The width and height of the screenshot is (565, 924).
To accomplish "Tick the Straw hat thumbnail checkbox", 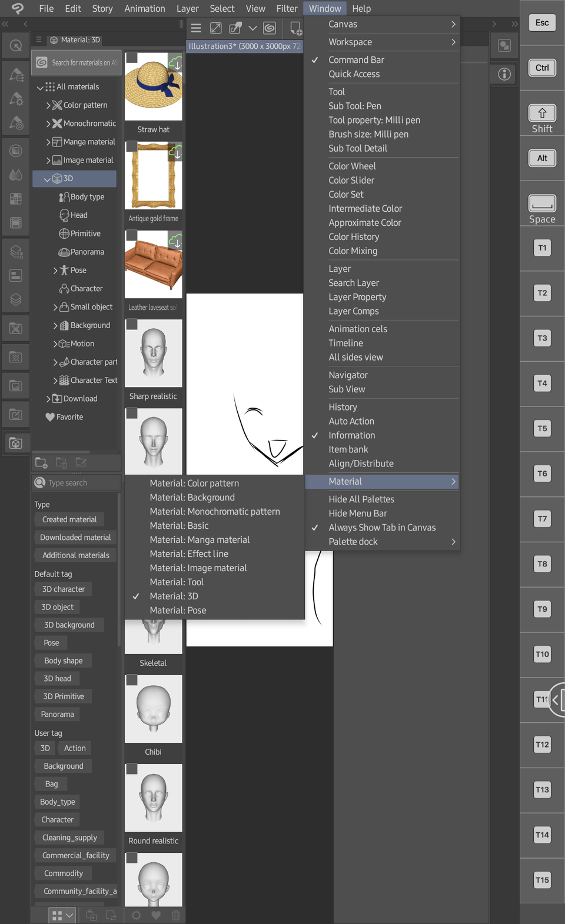I will 132,58.
